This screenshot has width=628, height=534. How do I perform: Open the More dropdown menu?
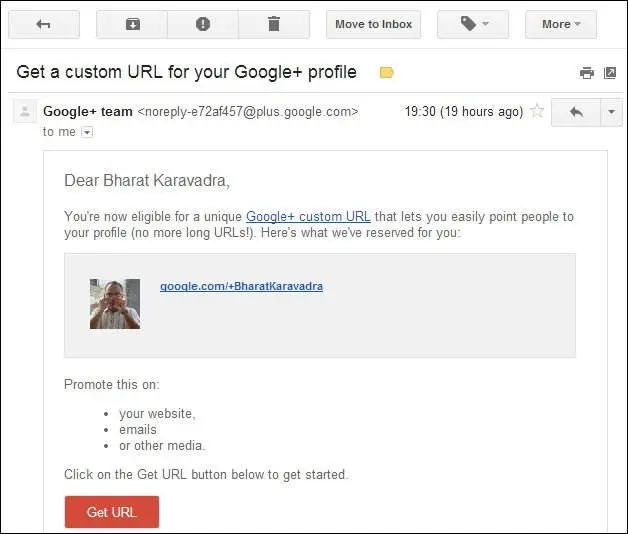(561, 24)
